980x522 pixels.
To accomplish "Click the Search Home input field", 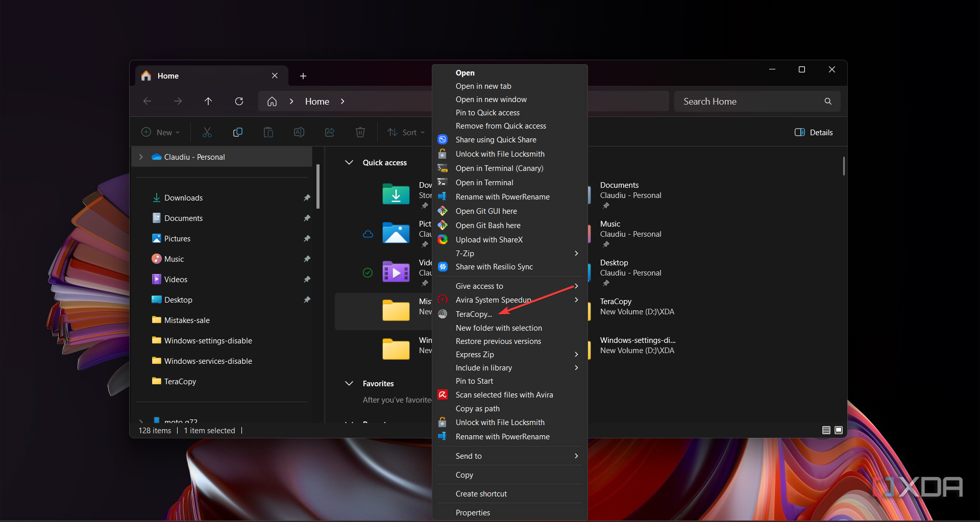I will point(750,101).
